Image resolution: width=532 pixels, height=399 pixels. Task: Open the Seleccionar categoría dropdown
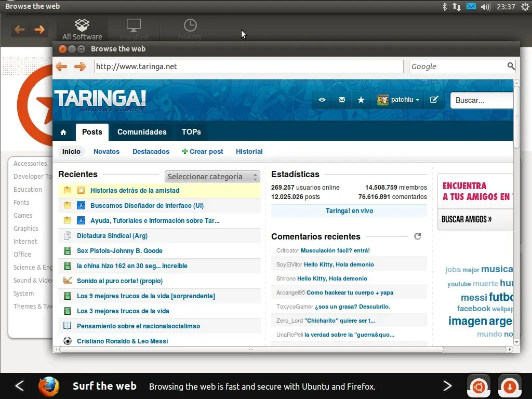212,177
